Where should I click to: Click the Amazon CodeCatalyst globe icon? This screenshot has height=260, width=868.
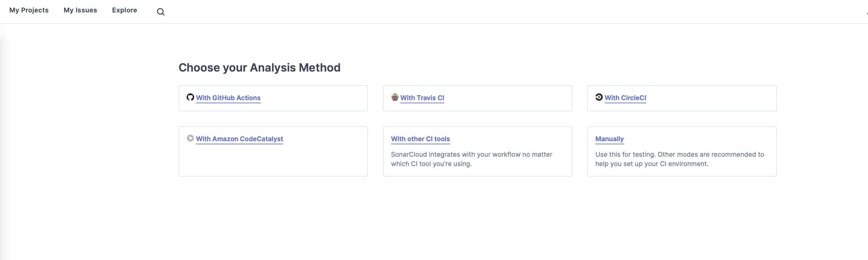(191, 138)
